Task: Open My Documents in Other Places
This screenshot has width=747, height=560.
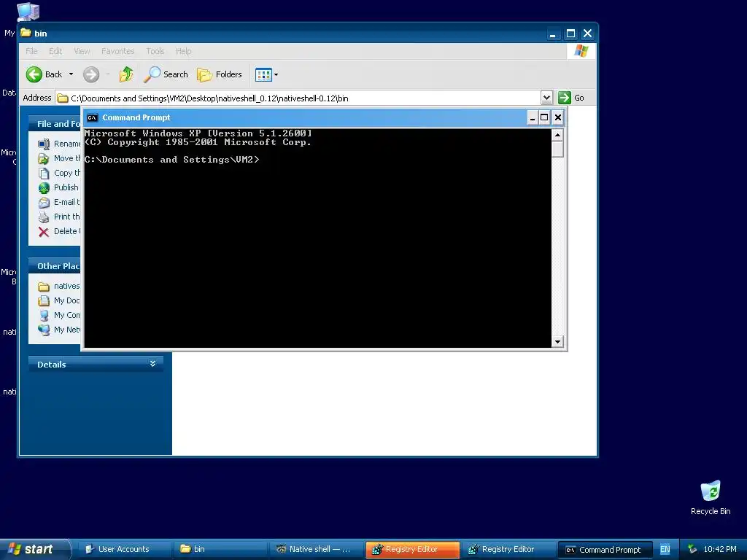Action: (60, 300)
